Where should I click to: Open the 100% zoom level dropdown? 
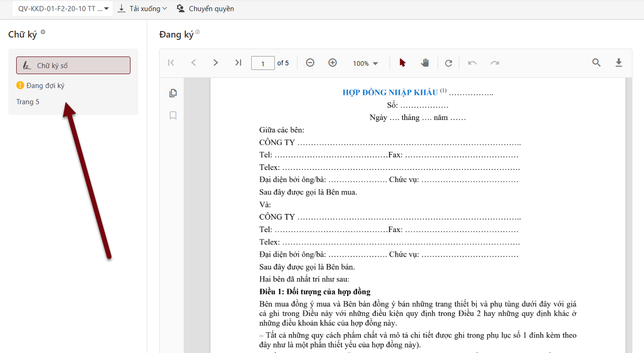pyautogui.click(x=365, y=63)
